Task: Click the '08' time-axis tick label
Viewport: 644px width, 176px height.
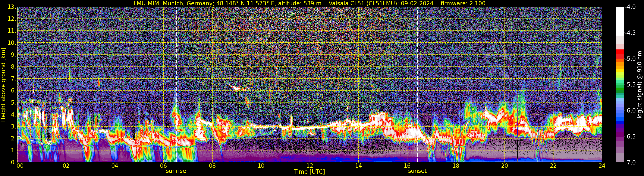Action: coord(212,166)
